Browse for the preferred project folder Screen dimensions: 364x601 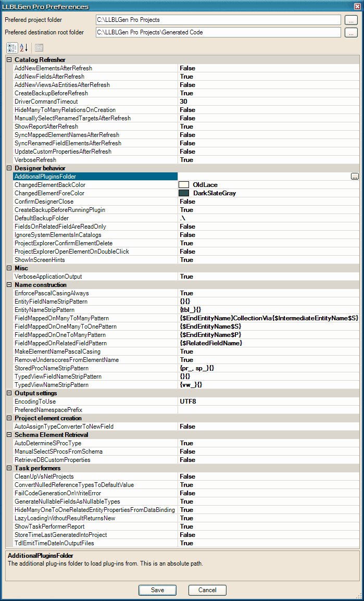(x=351, y=20)
